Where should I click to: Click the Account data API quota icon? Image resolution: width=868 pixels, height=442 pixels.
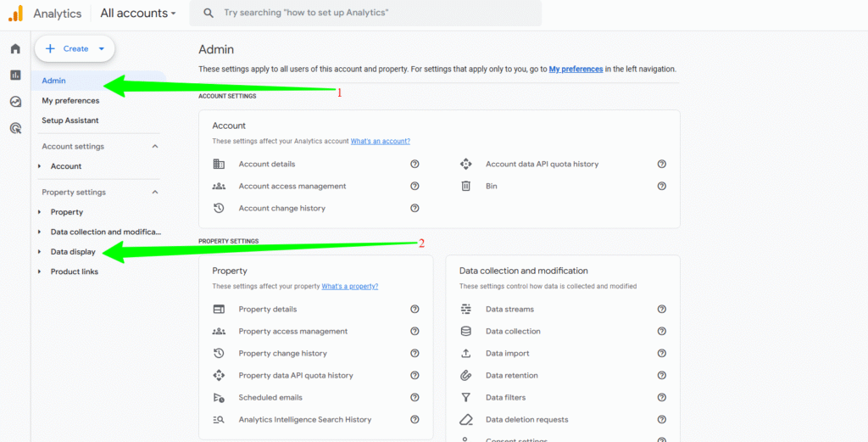pos(465,164)
